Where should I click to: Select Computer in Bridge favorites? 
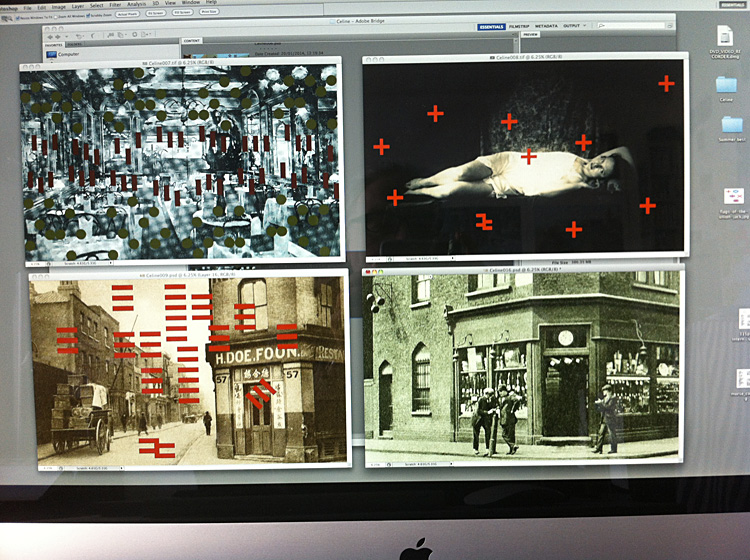(x=63, y=54)
